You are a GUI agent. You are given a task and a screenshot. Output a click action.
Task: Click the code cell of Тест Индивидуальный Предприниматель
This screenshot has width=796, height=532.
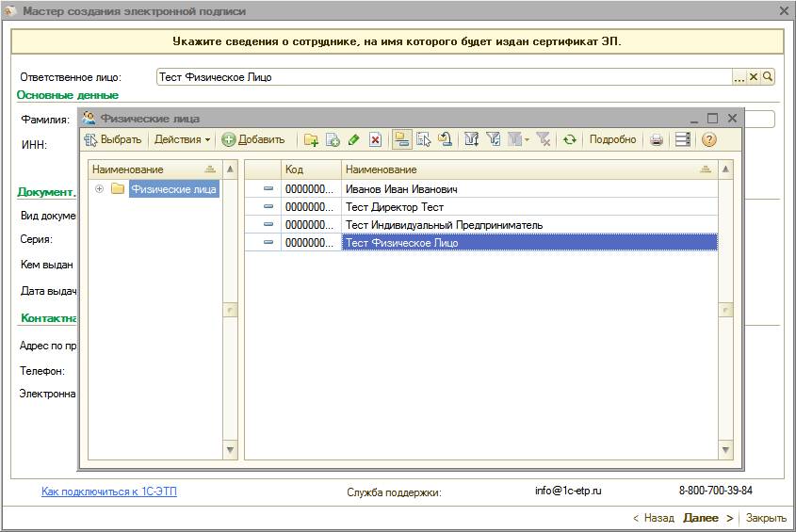311,224
